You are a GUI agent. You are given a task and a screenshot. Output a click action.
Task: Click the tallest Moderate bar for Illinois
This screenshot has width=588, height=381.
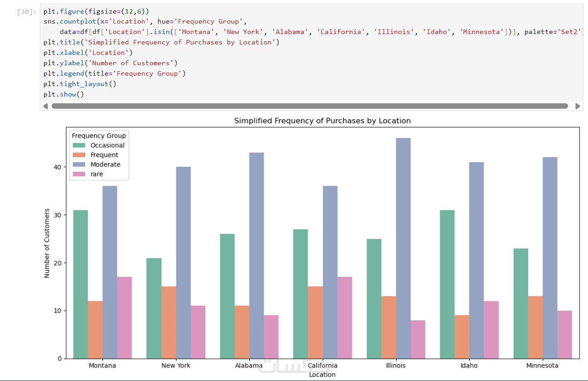403,248
